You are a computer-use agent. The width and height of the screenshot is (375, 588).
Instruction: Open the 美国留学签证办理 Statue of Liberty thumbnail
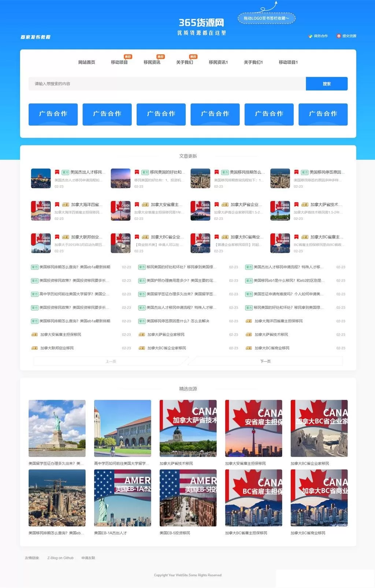coord(57,428)
